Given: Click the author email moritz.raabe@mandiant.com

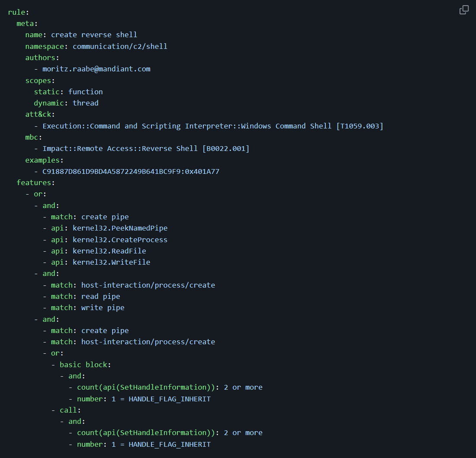Looking at the screenshot, I should click(x=96, y=69).
